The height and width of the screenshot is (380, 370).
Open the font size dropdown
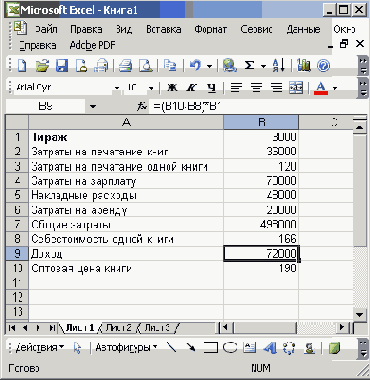[x=151, y=88]
